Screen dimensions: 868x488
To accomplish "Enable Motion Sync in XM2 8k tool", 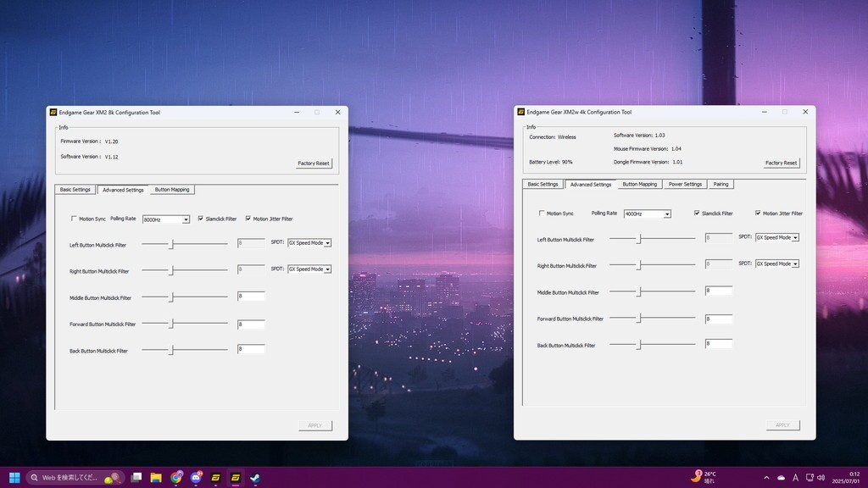I will (75, 219).
